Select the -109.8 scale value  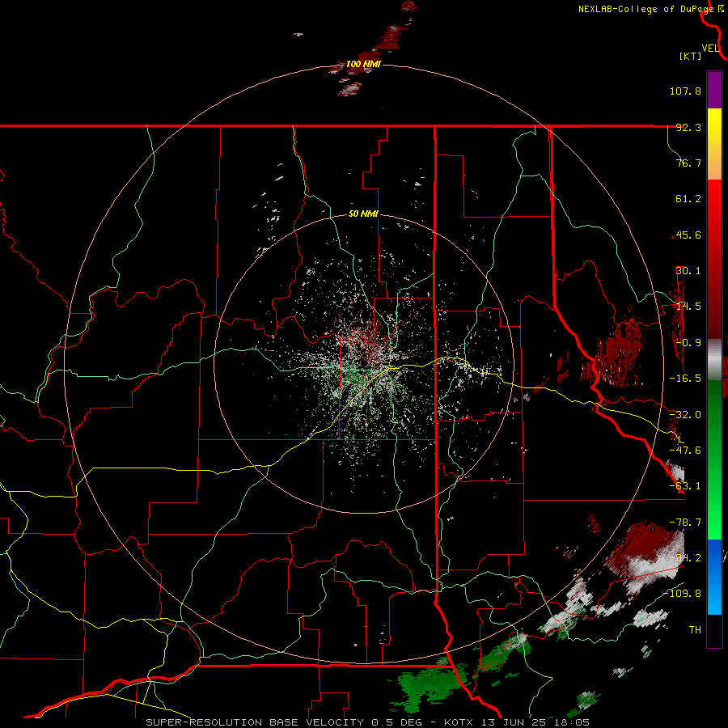682,594
